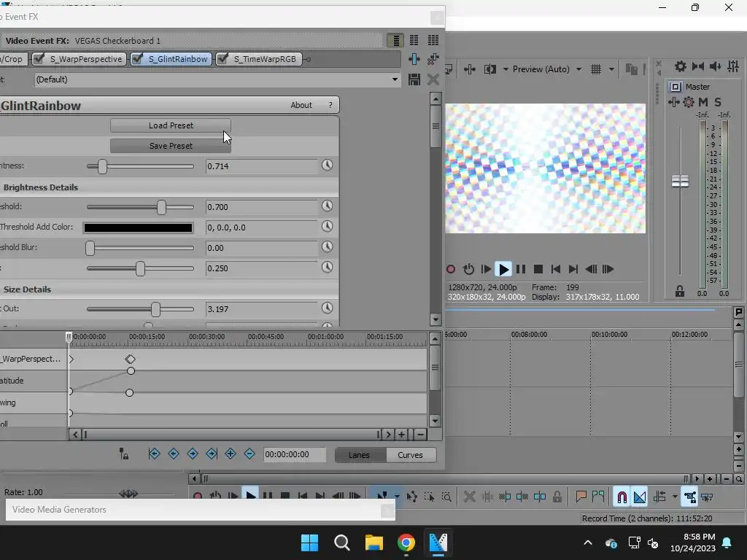Image resolution: width=747 pixels, height=560 pixels.
Task: Expand split screen view dropdown arrow
Action: [506, 69]
